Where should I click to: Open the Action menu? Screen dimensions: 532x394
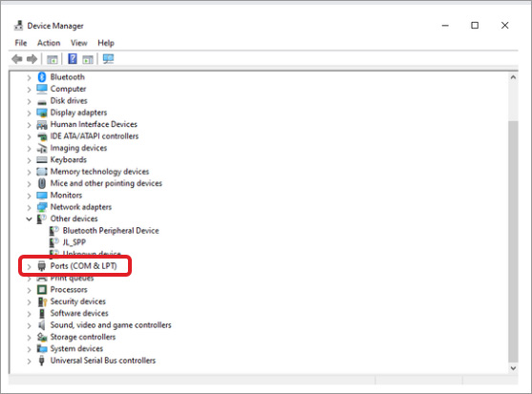pos(49,43)
